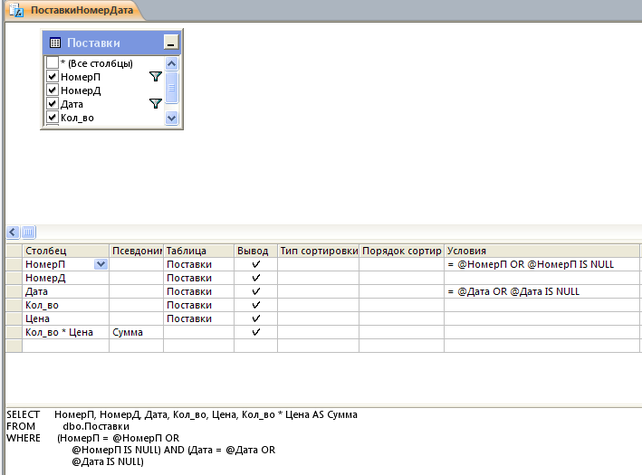
Task: Click the Поставки table grid icon
Action: coord(55,43)
